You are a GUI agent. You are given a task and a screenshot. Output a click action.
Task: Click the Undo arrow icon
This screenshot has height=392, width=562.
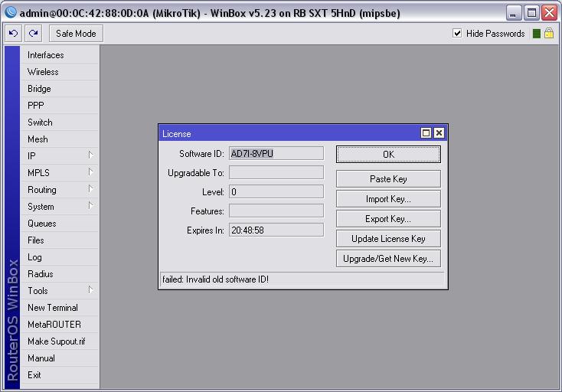pos(14,34)
